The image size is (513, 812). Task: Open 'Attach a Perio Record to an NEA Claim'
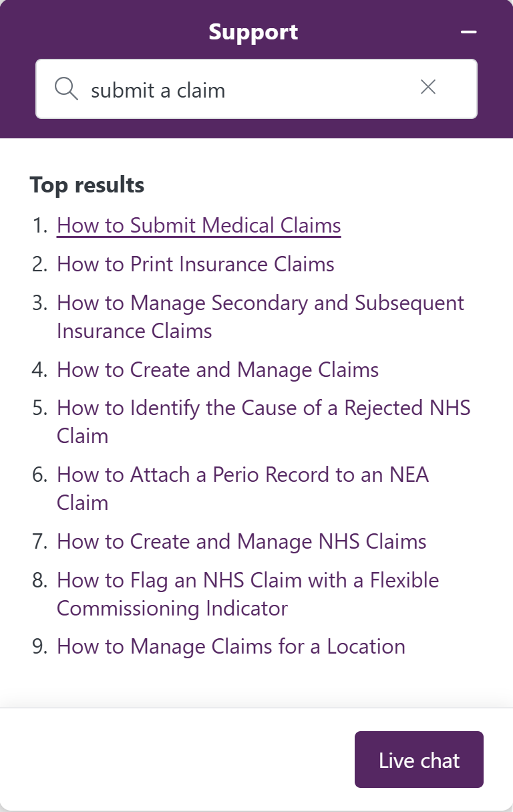[242, 475]
